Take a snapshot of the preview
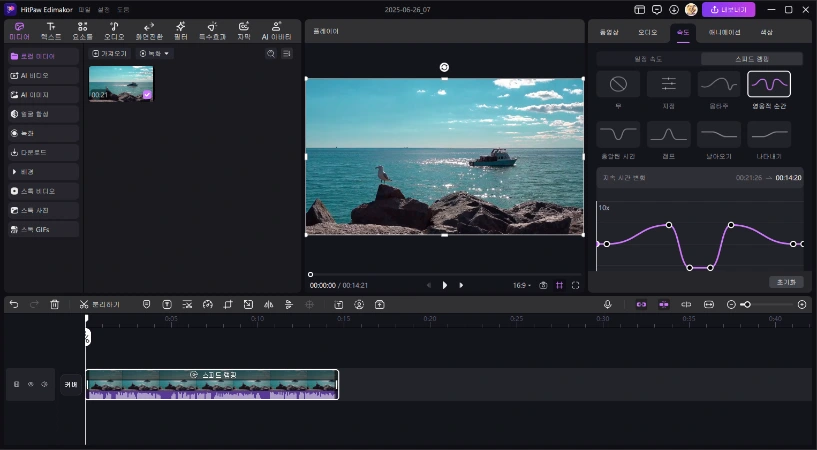Viewport: 817px width, 450px height. (x=543, y=285)
